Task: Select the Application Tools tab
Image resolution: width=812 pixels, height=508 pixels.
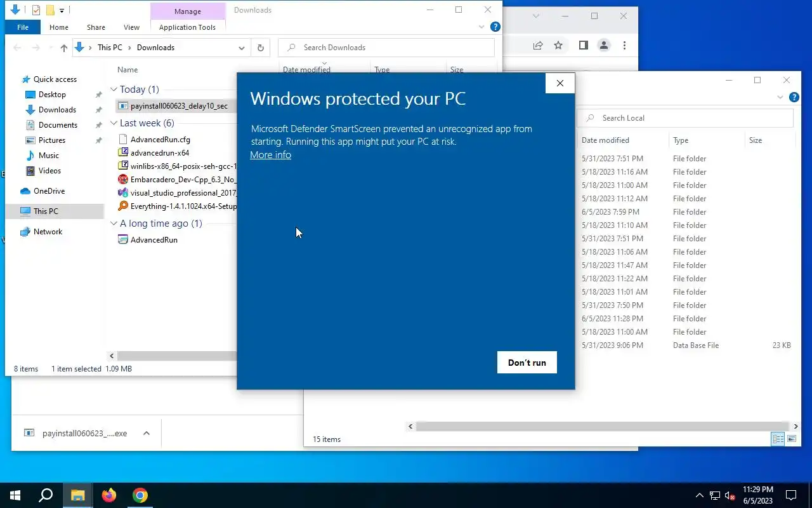Action: coord(187,27)
